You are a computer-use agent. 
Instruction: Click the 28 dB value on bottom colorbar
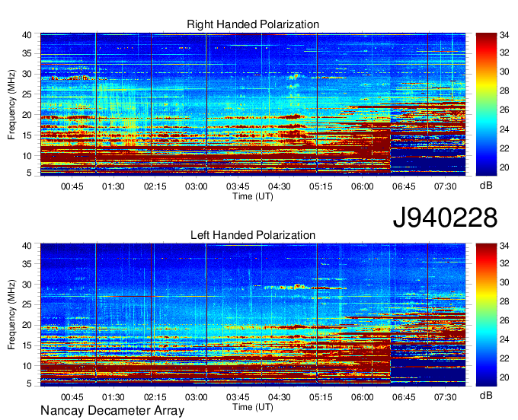coord(504,301)
